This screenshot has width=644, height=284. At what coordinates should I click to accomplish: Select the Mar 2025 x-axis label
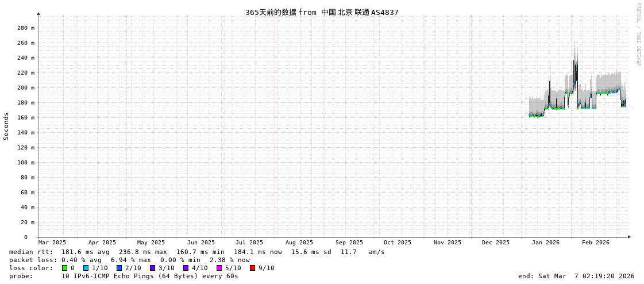tap(52, 243)
